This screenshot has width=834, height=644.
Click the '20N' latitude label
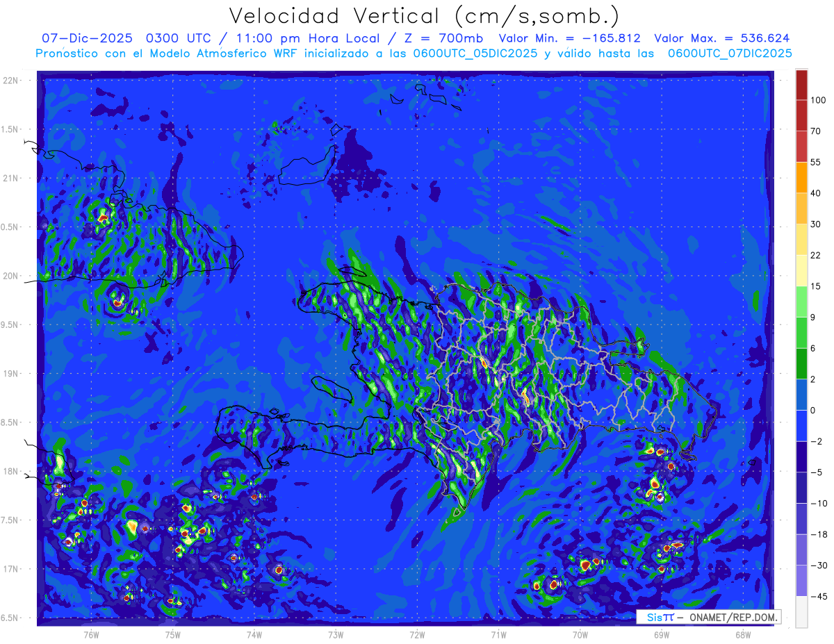coord(11,276)
